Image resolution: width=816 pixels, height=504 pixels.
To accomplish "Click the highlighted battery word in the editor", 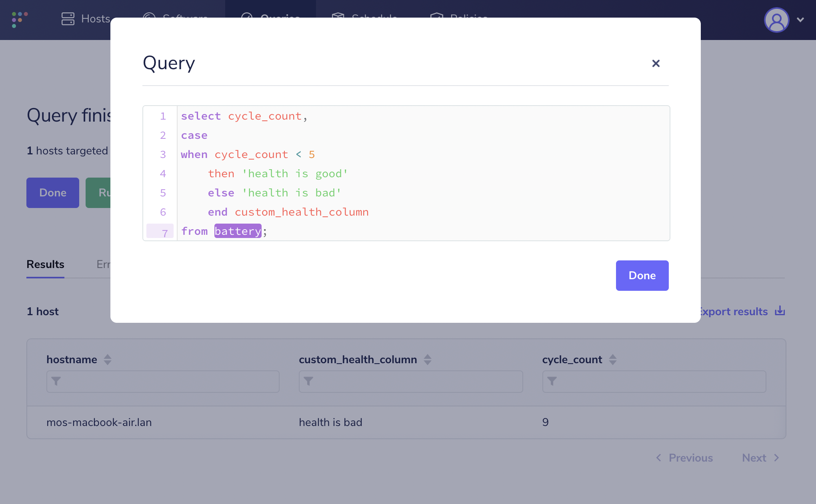I will pos(238,231).
